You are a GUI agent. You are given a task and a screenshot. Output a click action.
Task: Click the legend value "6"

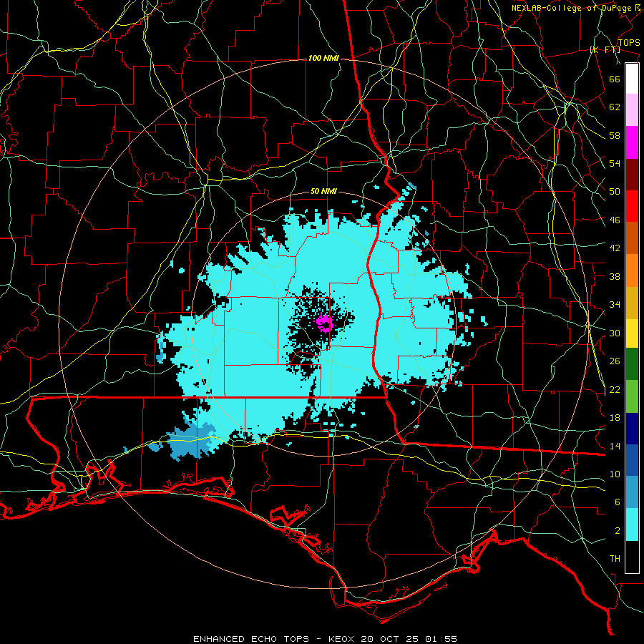(x=618, y=503)
